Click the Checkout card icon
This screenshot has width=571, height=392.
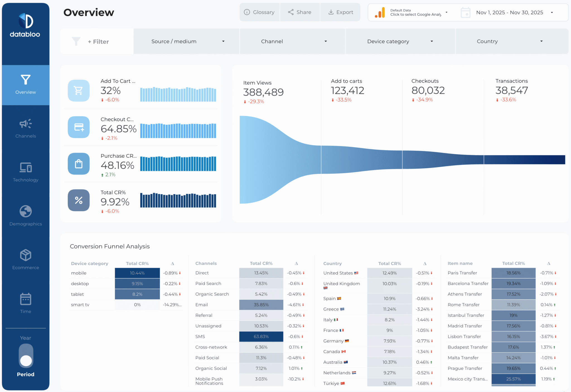(79, 127)
